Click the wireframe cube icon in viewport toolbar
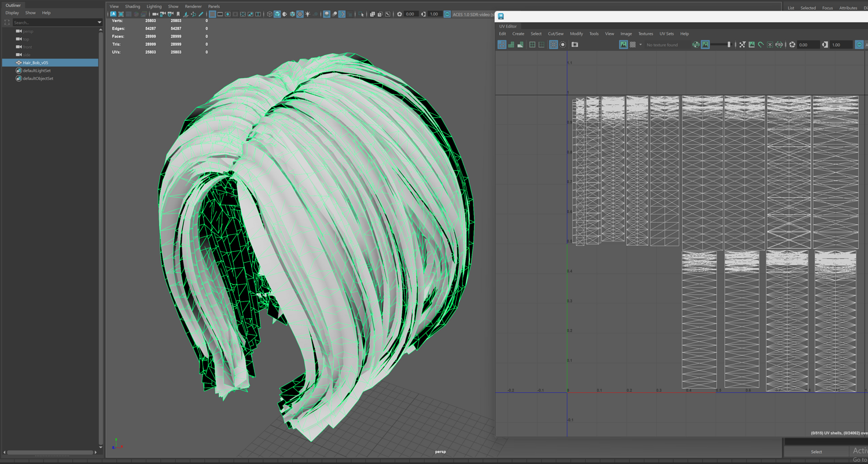 click(x=270, y=14)
